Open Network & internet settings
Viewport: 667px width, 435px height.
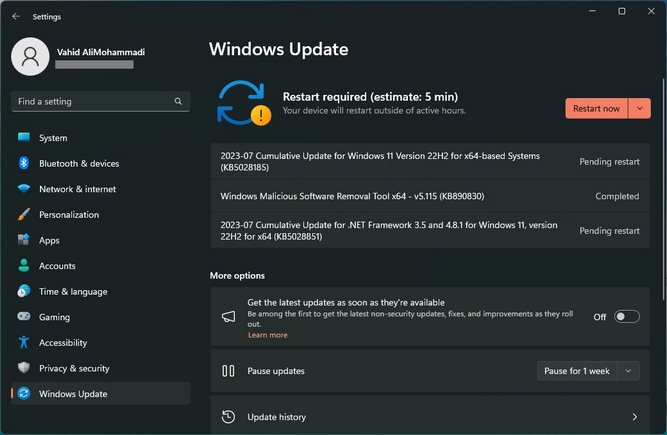point(100,189)
